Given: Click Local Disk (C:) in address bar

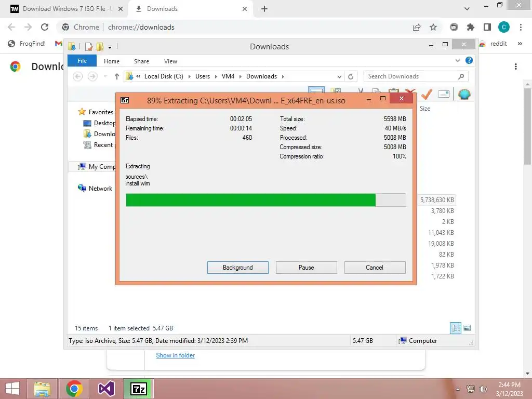Looking at the screenshot, I should coord(164,76).
